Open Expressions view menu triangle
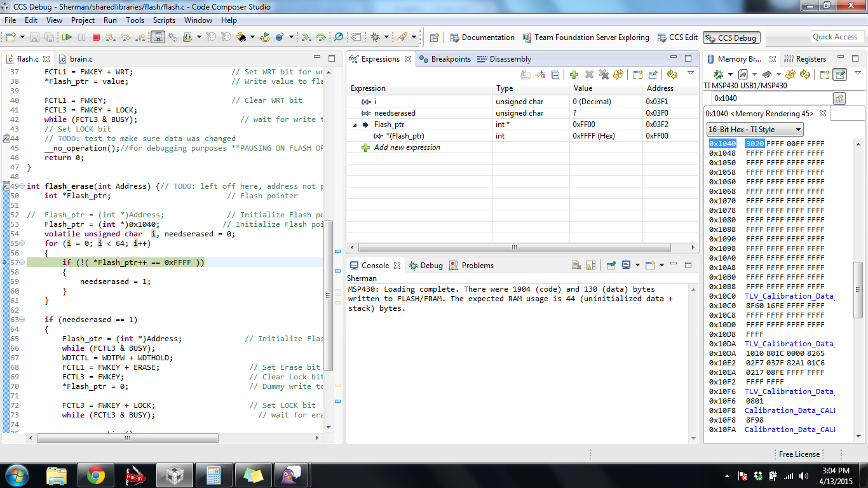The image size is (868, 488). point(691,73)
